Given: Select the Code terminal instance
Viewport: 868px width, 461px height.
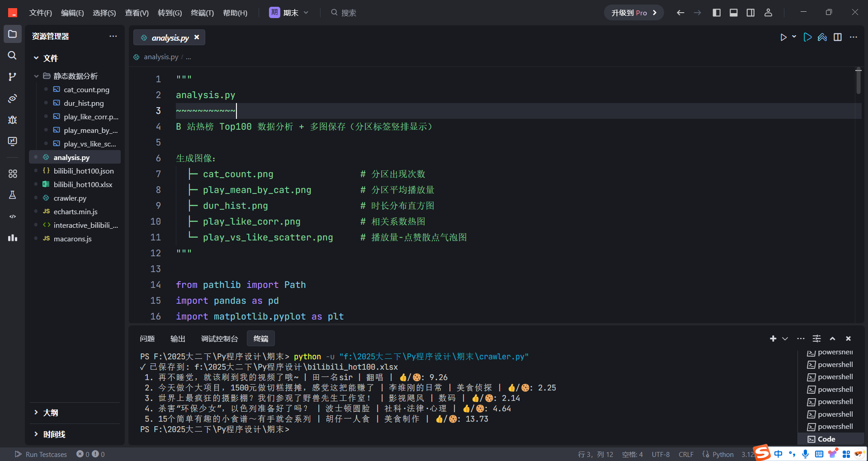Looking at the screenshot, I should [x=831, y=439].
